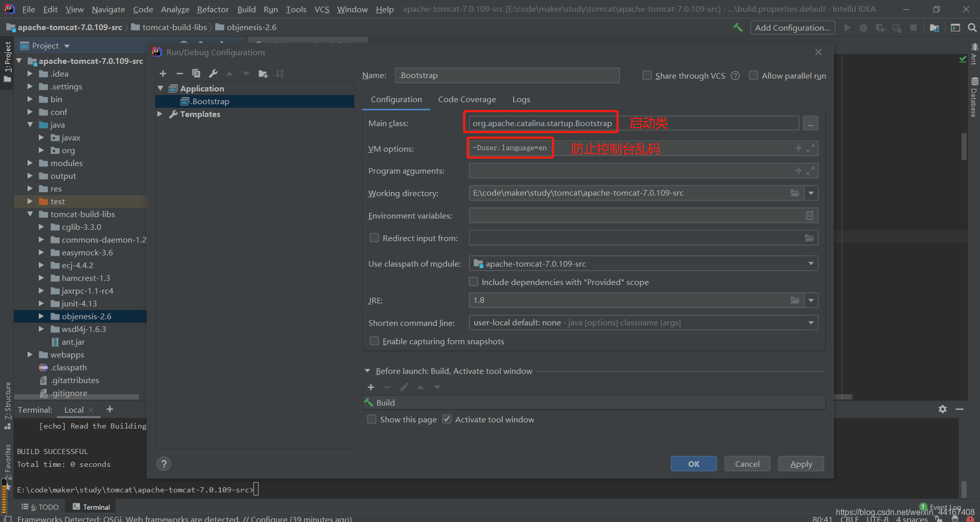Open Working directory dropdown arrow

pos(811,193)
